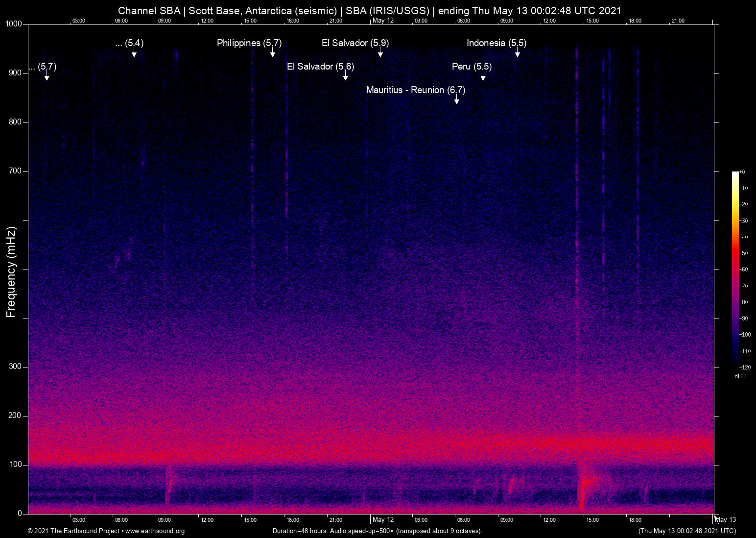Click the Mauritius - Reunion (6.7) earthquake label

(x=416, y=90)
